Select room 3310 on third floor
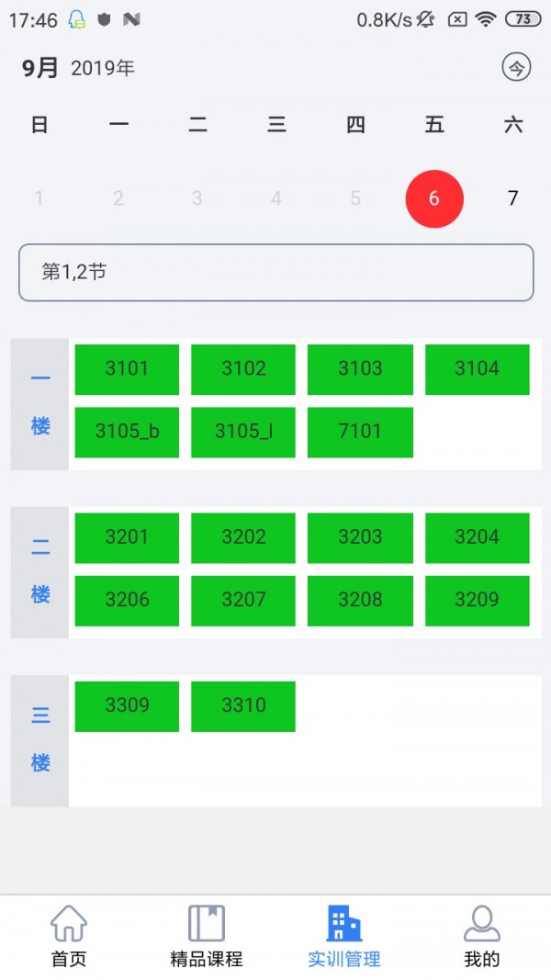 tap(243, 706)
